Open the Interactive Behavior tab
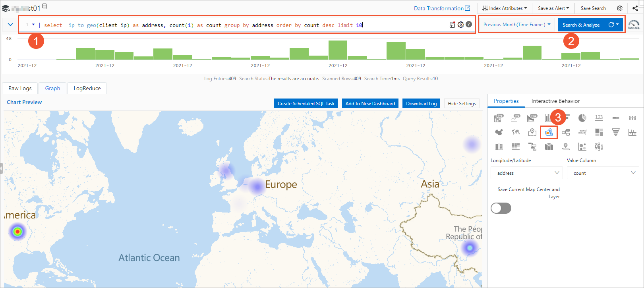Screen dimensions: 644x288 [x=555, y=101]
